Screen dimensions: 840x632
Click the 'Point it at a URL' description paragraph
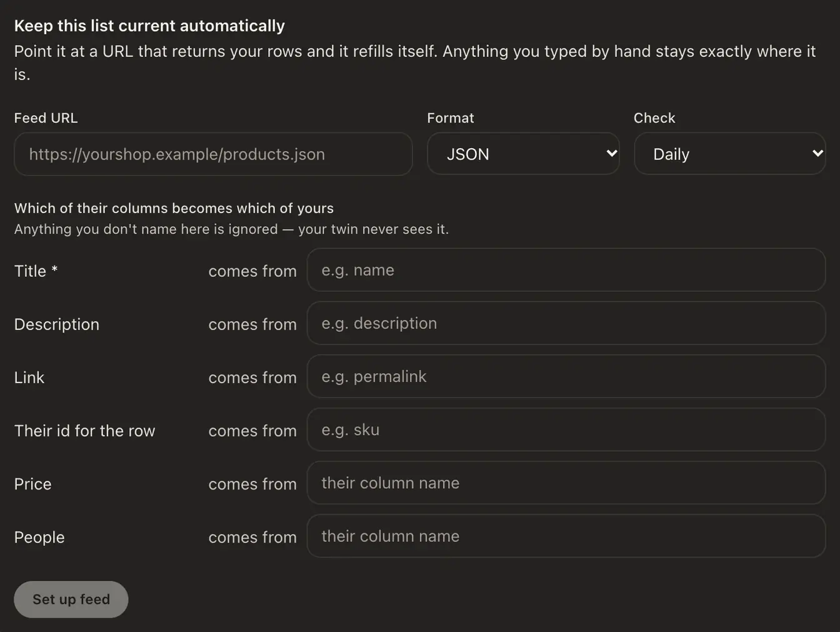click(x=415, y=63)
